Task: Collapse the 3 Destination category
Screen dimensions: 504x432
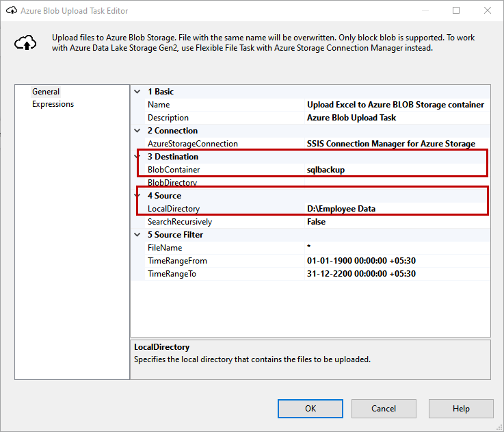Action: [138, 157]
